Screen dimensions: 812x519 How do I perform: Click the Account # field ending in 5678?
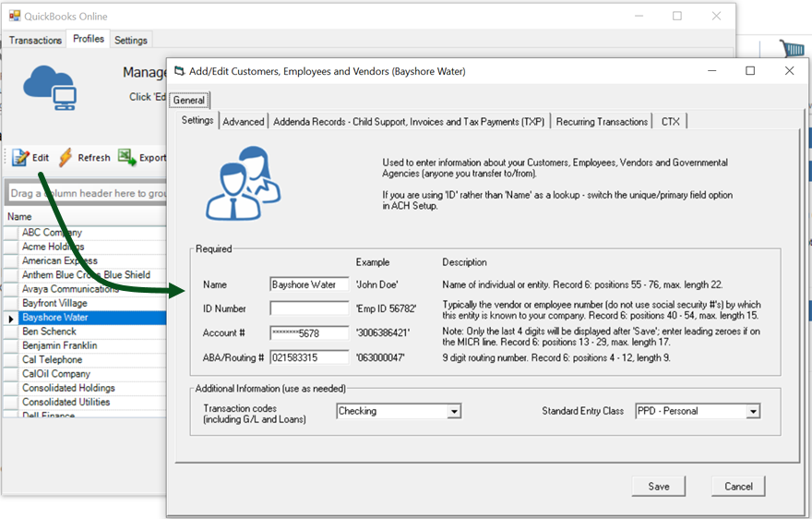pos(309,332)
